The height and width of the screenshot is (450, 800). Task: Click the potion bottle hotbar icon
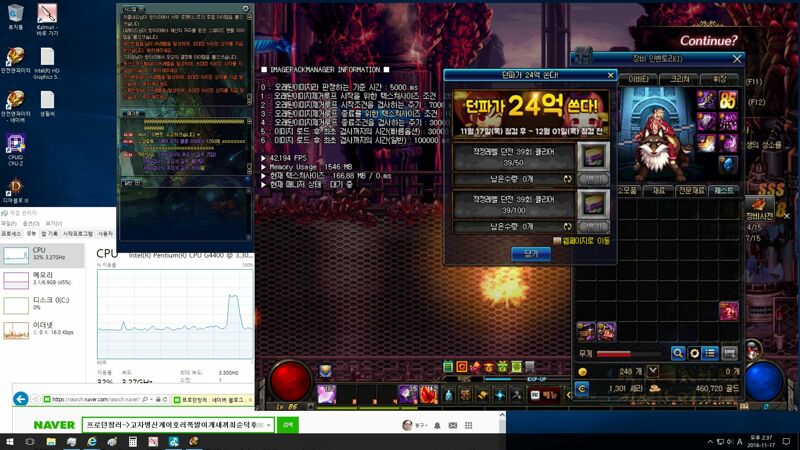coord(448,394)
